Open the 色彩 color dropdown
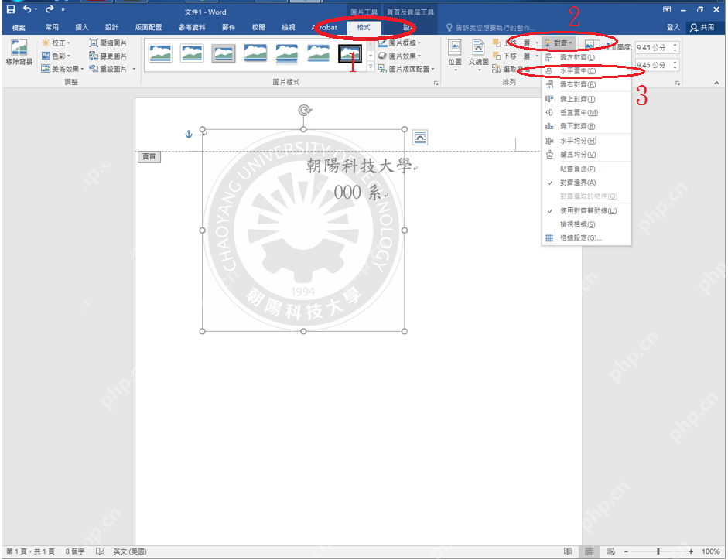The height and width of the screenshot is (560, 728). (56, 56)
